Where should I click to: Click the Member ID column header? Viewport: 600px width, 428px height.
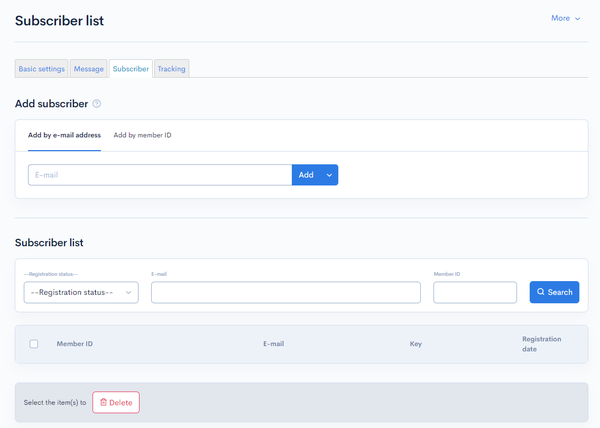click(75, 344)
